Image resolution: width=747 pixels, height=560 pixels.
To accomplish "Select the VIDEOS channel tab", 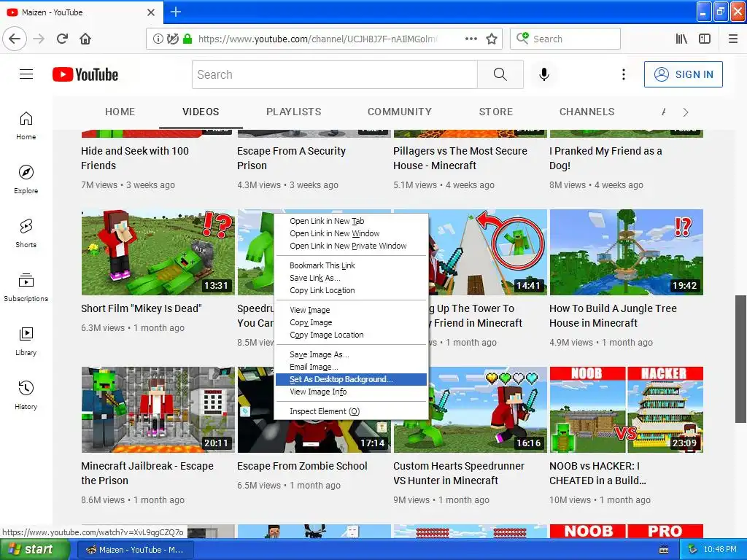I will [201, 112].
